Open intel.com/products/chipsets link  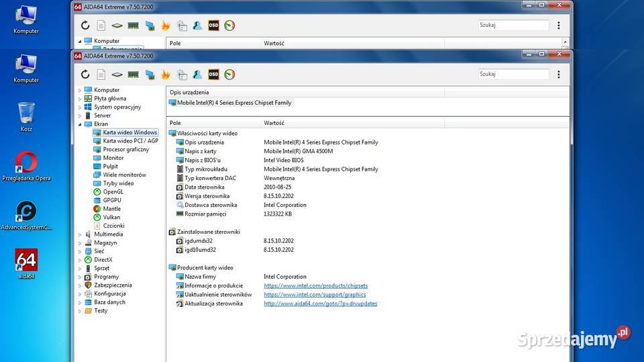[315, 285]
